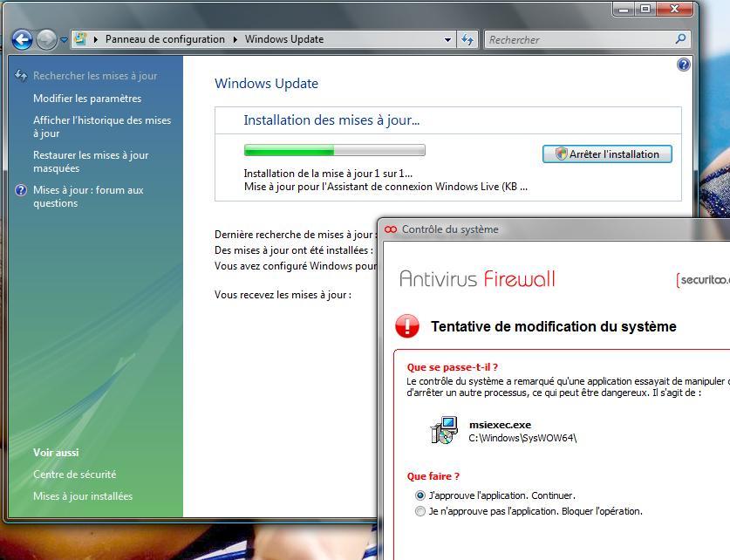Click the Que se passe-t-il ? heading

453,367
